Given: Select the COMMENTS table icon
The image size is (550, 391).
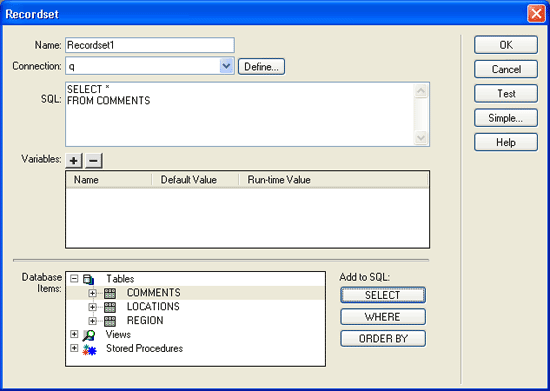Looking at the screenshot, I should [x=110, y=293].
